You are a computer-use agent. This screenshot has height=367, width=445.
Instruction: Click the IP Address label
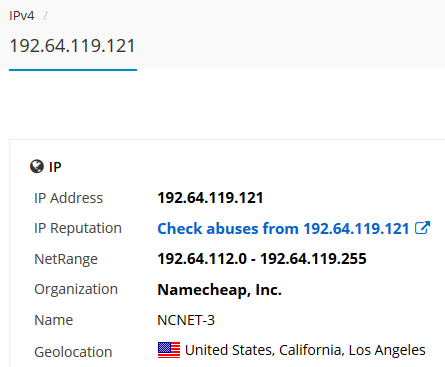click(69, 198)
